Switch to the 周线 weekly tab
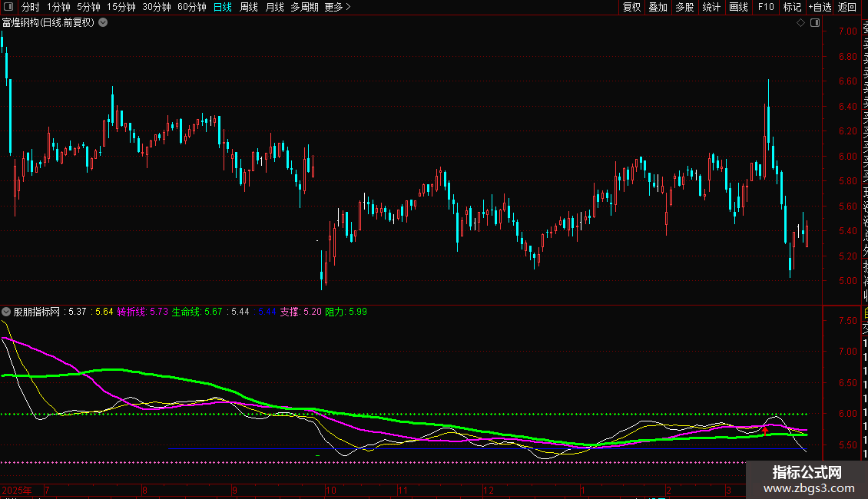The image size is (868, 499). 249,7
